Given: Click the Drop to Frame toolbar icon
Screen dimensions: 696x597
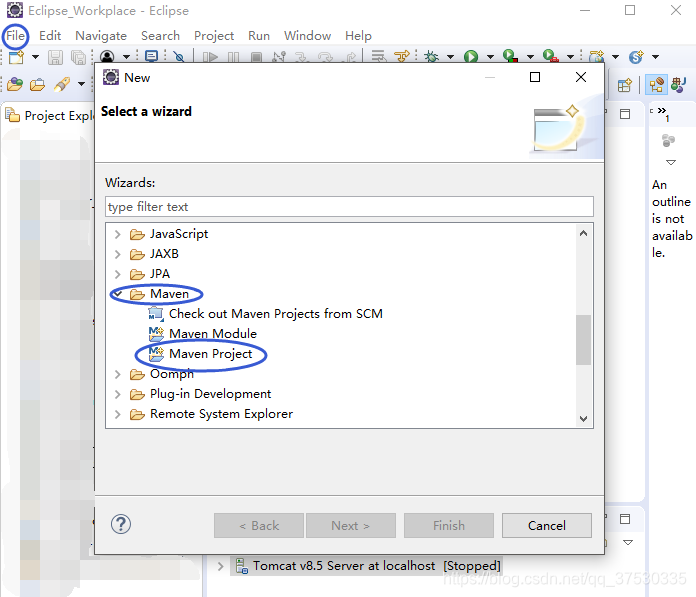Looking at the screenshot, I should coord(378,57).
